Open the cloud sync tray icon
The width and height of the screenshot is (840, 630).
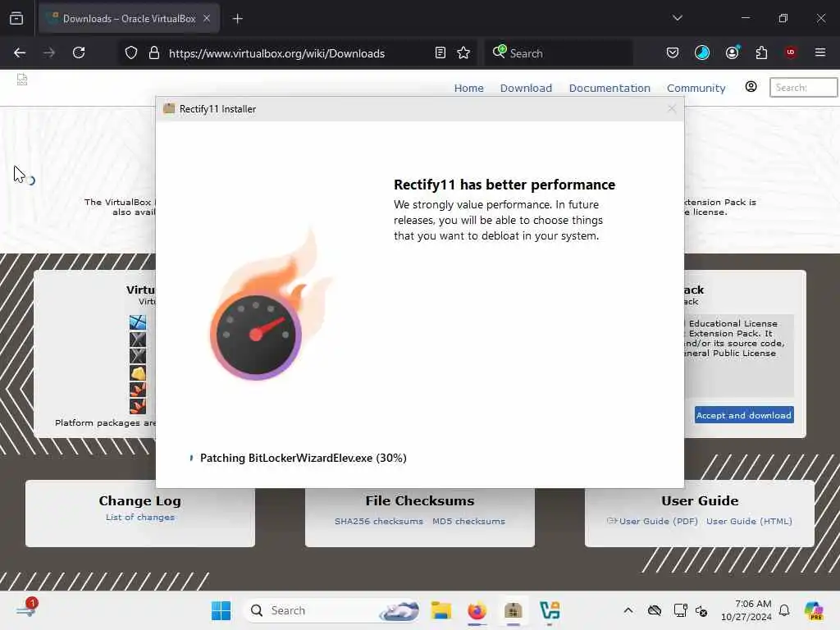click(655, 610)
